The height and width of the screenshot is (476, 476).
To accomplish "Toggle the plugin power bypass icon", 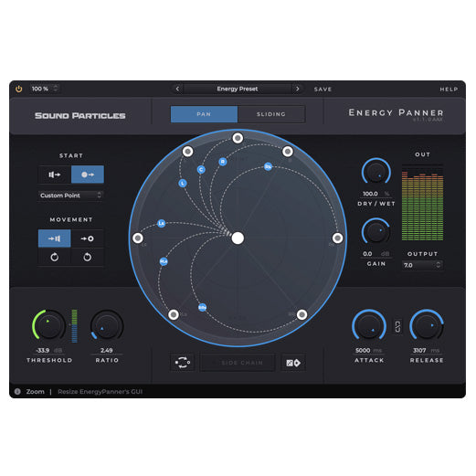I will click(19, 89).
